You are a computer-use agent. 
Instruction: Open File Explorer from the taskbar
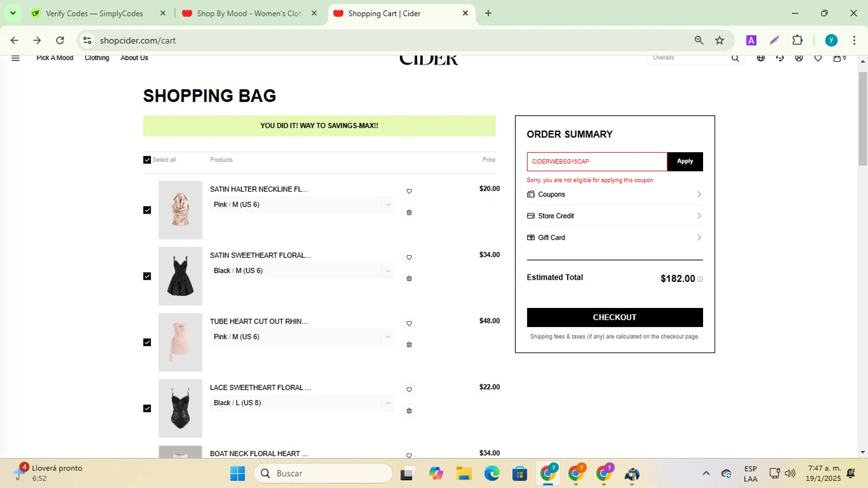[x=464, y=474]
